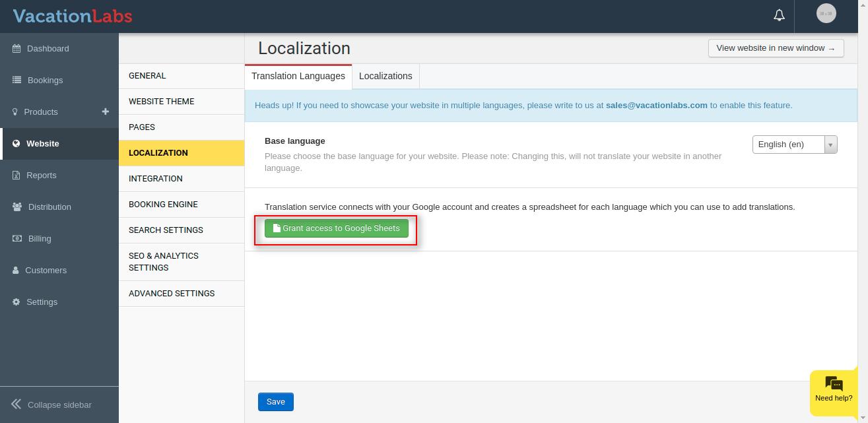Click the plus icon beside Products
This screenshot has width=868, height=423.
(x=105, y=112)
